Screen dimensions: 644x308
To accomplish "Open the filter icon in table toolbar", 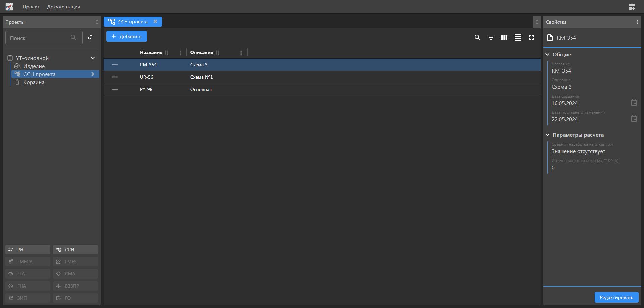I will coord(491,38).
